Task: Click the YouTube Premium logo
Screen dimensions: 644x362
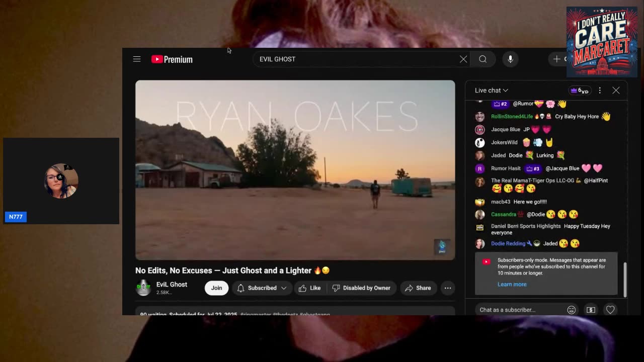Action: [172, 59]
